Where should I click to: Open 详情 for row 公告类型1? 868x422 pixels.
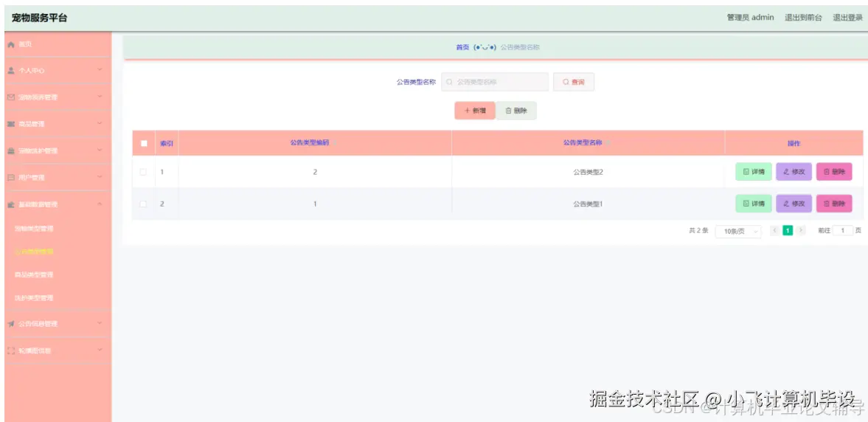click(754, 204)
